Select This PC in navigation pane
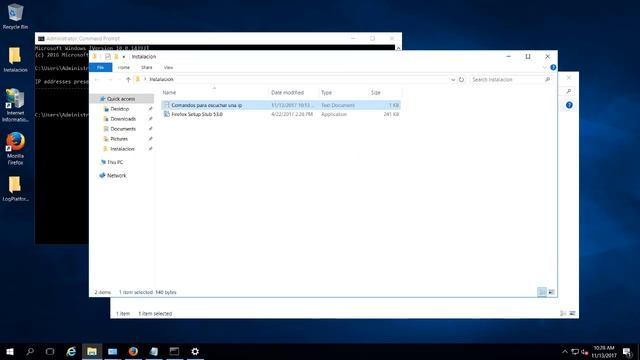 coord(115,162)
